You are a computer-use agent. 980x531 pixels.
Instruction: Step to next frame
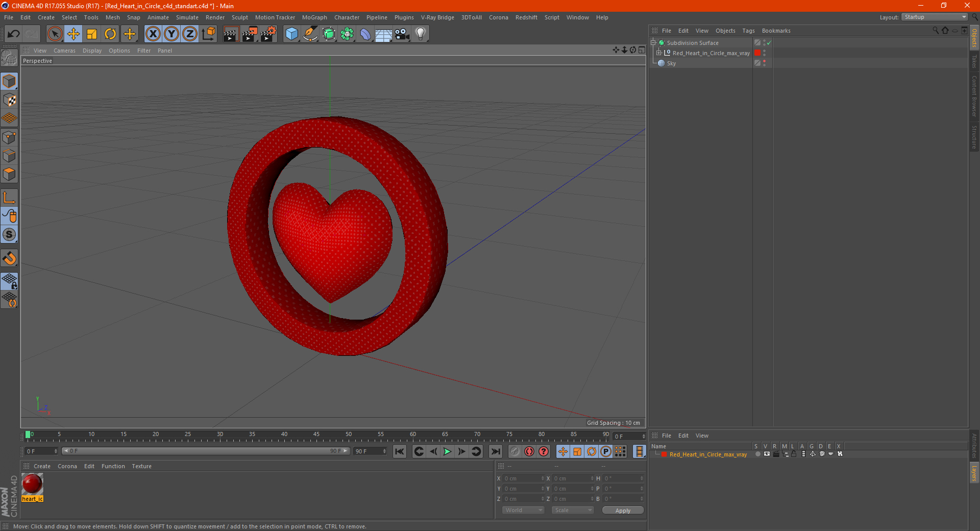coord(461,451)
